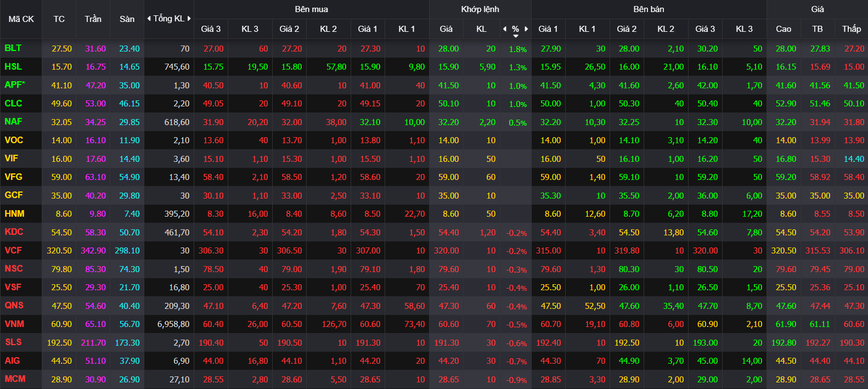Click BLT percent change 1.8%
868x389 pixels.
518,49
